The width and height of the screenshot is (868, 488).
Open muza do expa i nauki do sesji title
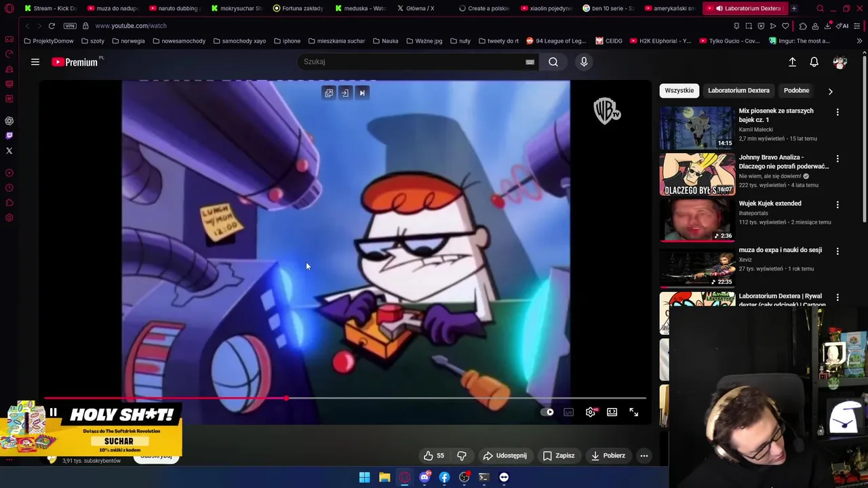780,250
